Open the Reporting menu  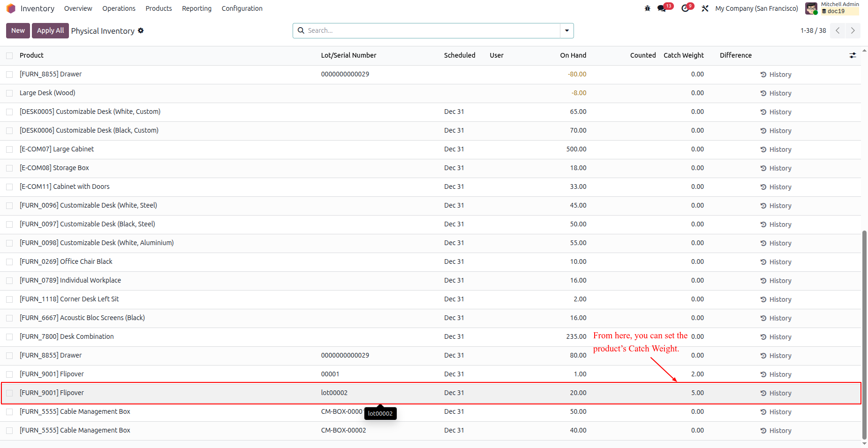pos(196,8)
